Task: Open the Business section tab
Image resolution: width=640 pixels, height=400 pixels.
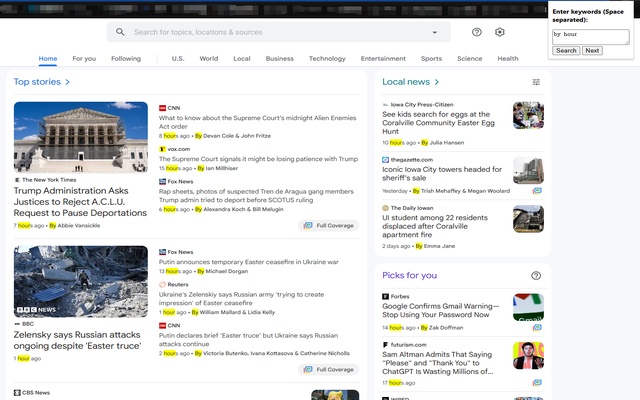Action: (x=280, y=58)
